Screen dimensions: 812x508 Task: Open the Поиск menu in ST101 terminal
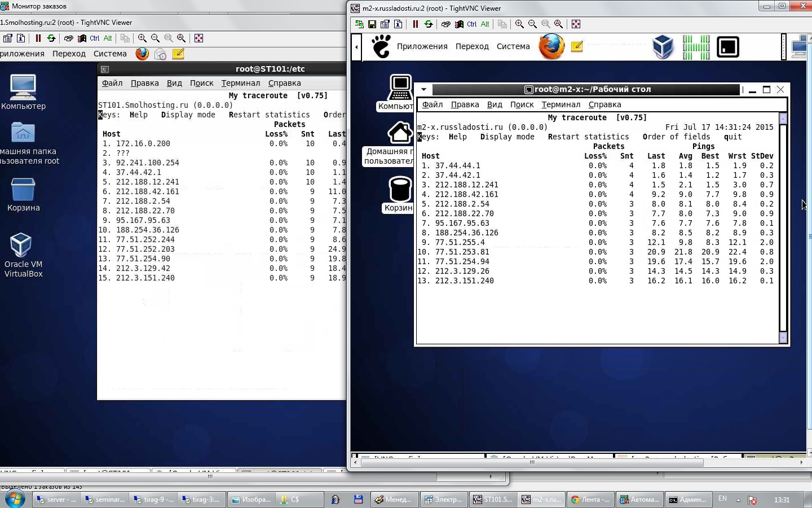tap(201, 83)
